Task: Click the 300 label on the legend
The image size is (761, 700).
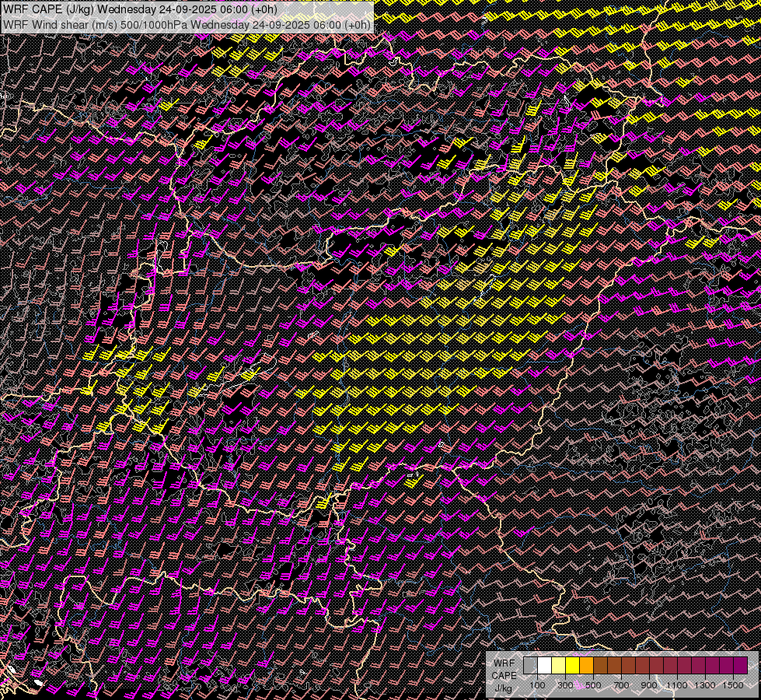Action: click(x=565, y=685)
